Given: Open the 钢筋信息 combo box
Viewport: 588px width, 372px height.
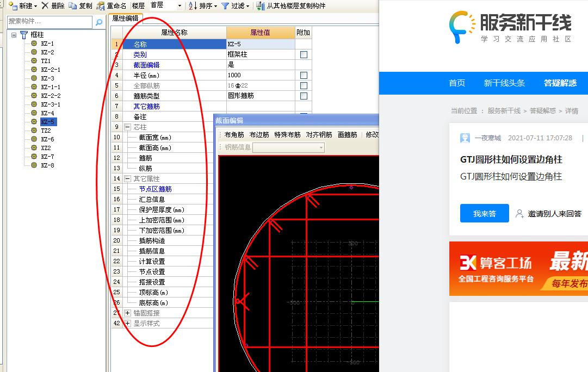Looking at the screenshot, I should (288, 147).
